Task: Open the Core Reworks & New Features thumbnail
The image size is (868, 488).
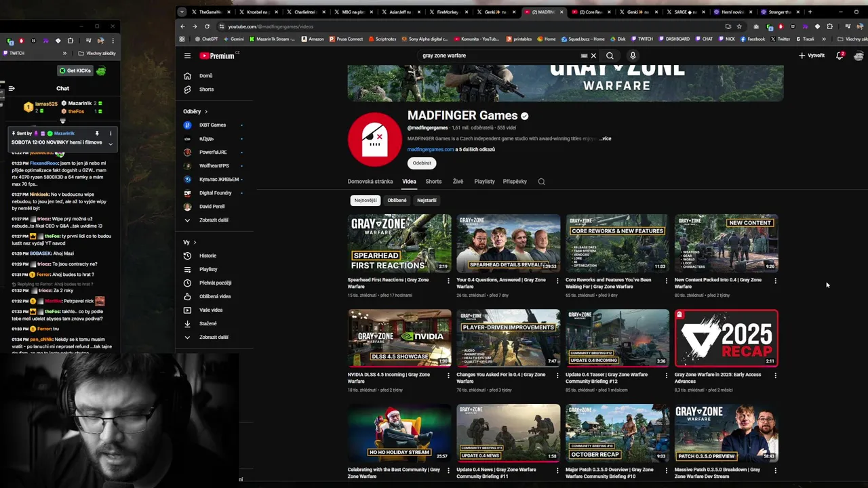Action: (617, 243)
